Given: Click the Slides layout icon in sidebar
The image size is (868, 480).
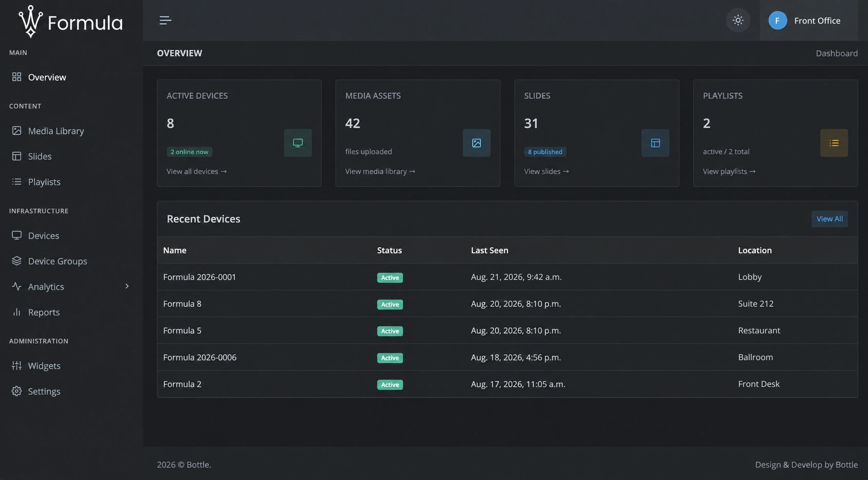Looking at the screenshot, I should point(16,156).
